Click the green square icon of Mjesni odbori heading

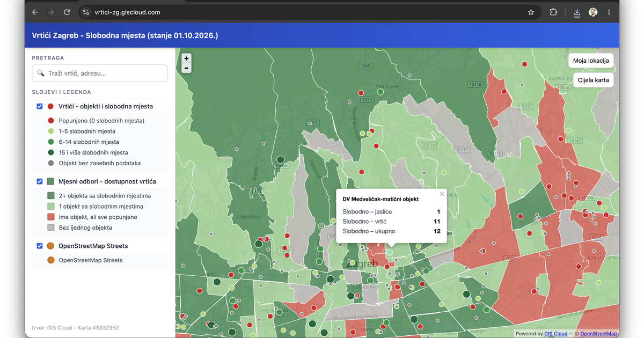[x=51, y=181]
